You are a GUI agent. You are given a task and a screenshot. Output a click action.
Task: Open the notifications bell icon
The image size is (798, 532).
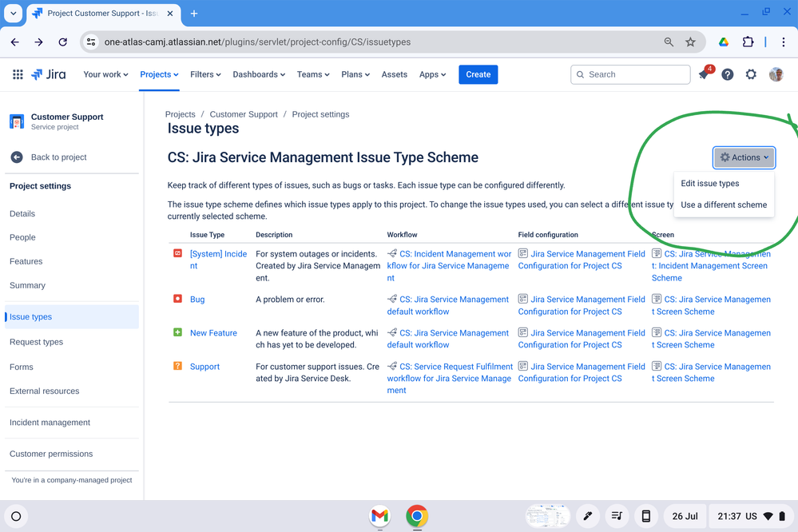coord(704,74)
